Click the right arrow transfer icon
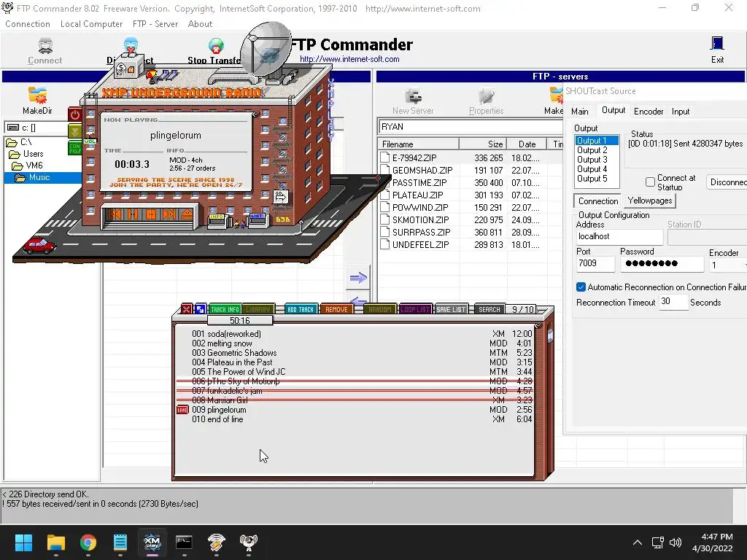Screen dimensions: 747x560 [358, 278]
